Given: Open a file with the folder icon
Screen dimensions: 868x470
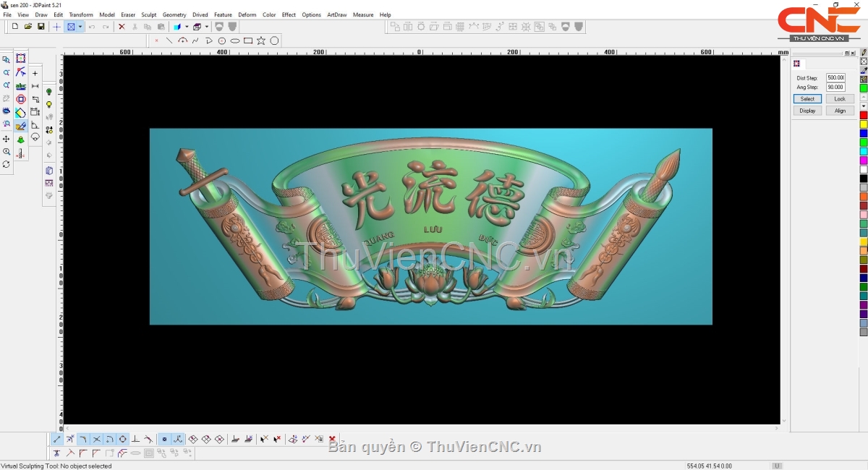Looking at the screenshot, I should [28, 27].
